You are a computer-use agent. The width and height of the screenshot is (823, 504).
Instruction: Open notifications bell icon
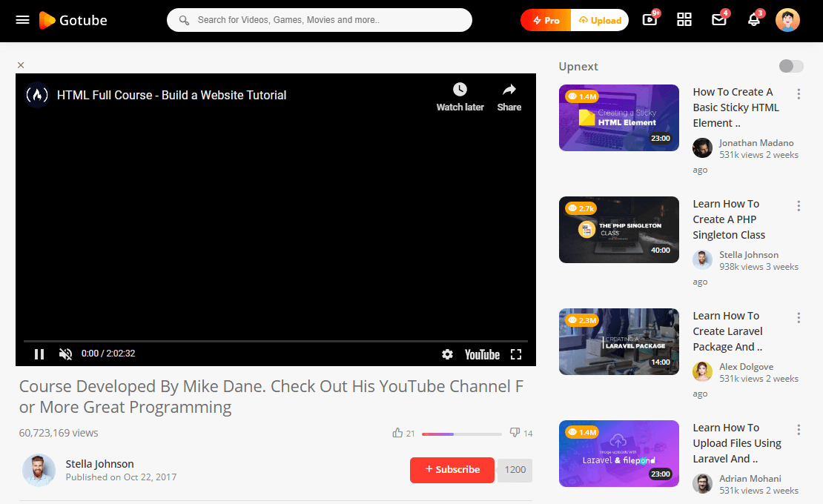click(754, 20)
